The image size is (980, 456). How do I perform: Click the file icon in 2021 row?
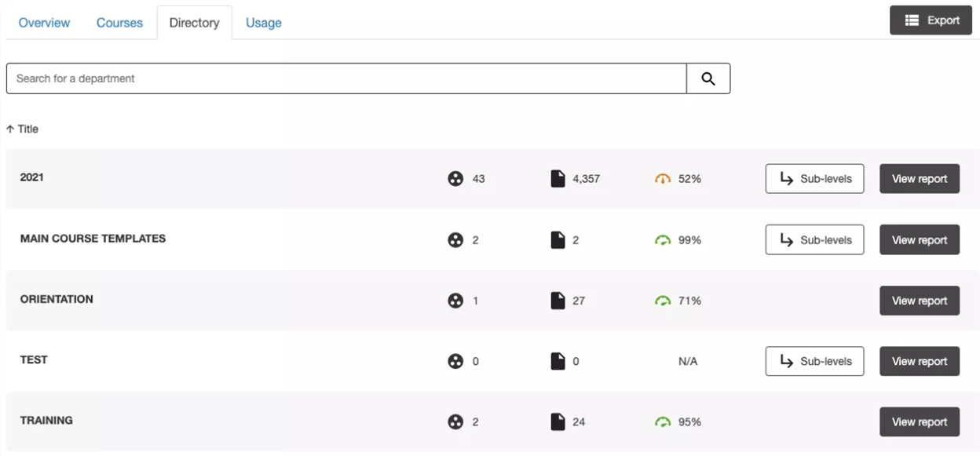pyautogui.click(x=558, y=179)
